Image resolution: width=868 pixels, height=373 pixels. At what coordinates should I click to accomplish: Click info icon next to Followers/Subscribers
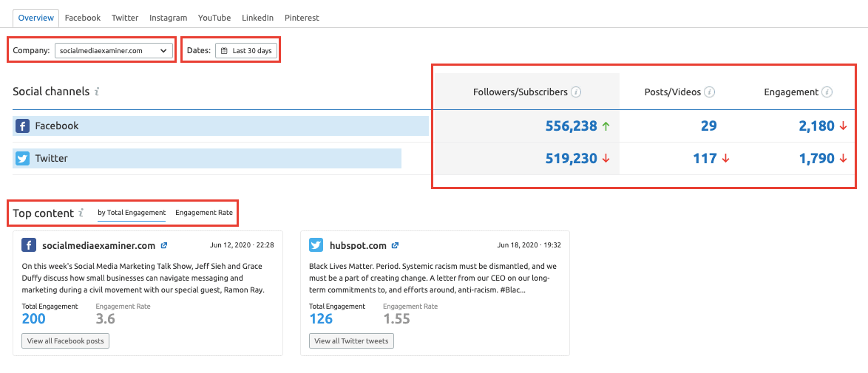pos(576,92)
